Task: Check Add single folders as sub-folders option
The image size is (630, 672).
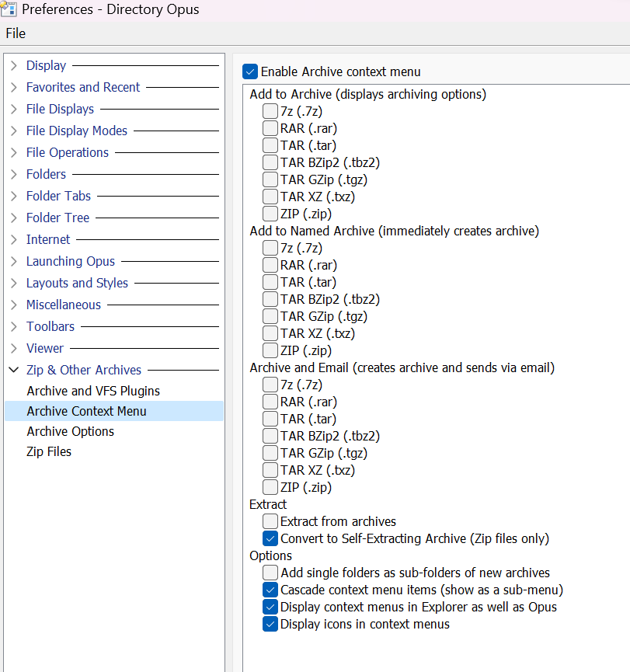Action: click(x=270, y=573)
